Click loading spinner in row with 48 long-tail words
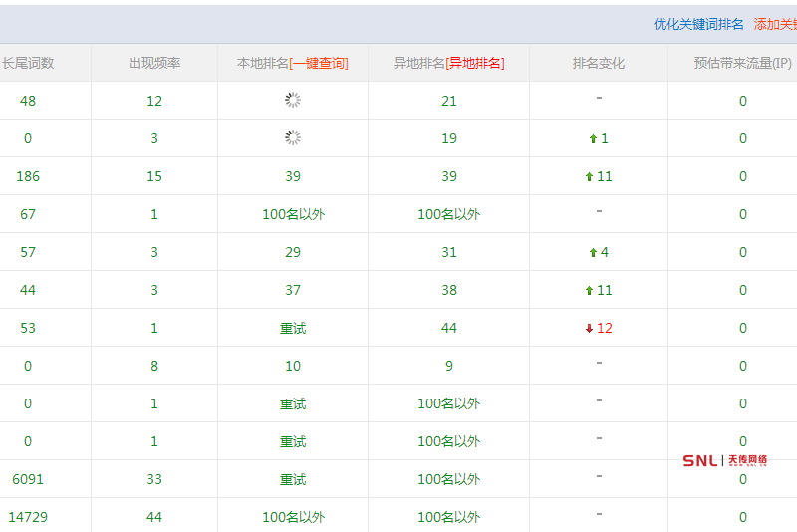This screenshot has height=532, width=797. pos(293,100)
